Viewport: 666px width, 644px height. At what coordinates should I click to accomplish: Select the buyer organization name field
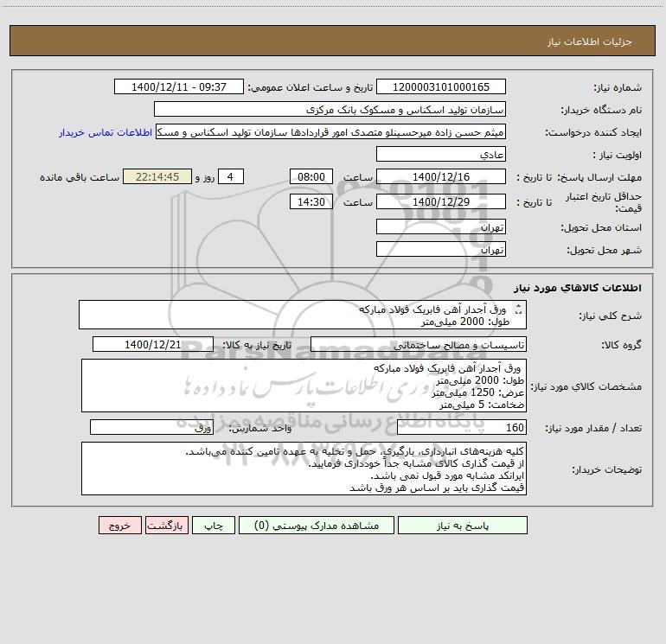(330, 109)
